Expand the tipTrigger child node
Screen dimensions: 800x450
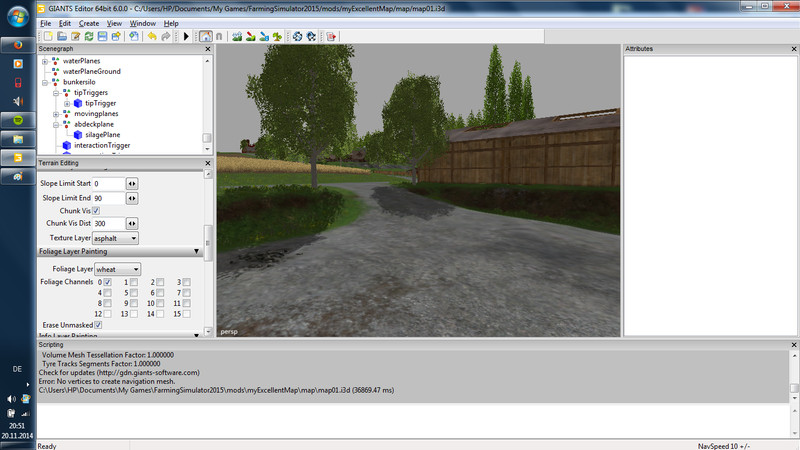67,104
